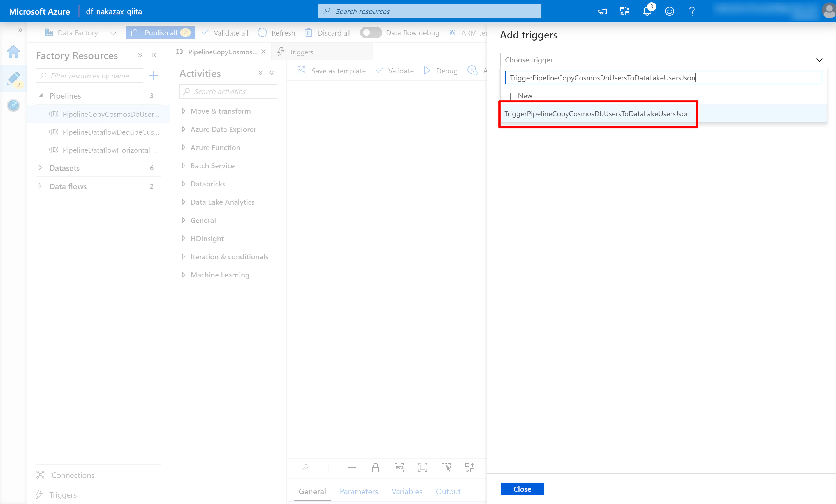Expand the Datasets tree section
The width and height of the screenshot is (836, 504).
tap(40, 168)
